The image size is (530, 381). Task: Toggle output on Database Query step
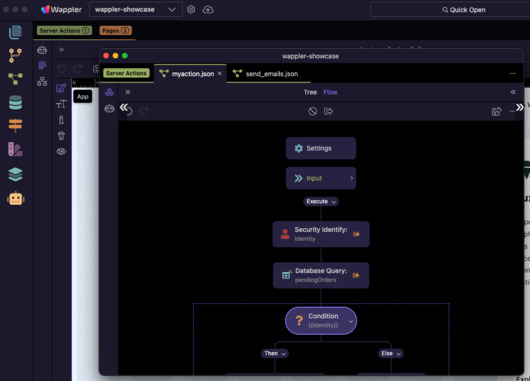(356, 276)
